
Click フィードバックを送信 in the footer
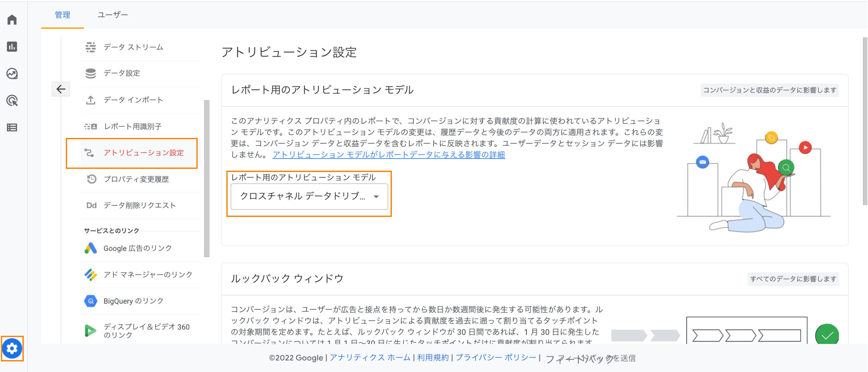click(590, 358)
